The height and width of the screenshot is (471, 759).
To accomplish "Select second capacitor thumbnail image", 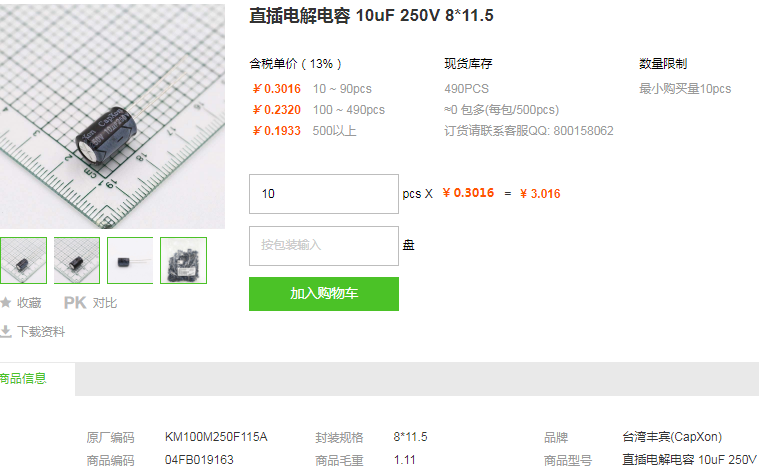I will (x=76, y=260).
